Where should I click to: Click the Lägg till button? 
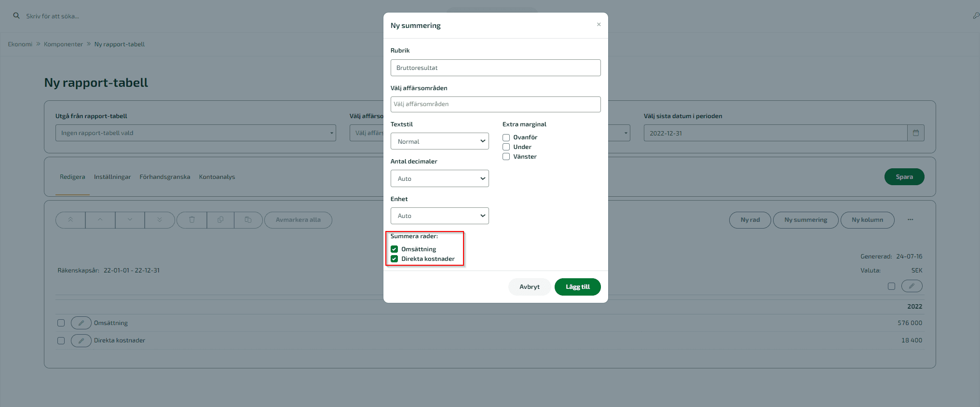(578, 287)
